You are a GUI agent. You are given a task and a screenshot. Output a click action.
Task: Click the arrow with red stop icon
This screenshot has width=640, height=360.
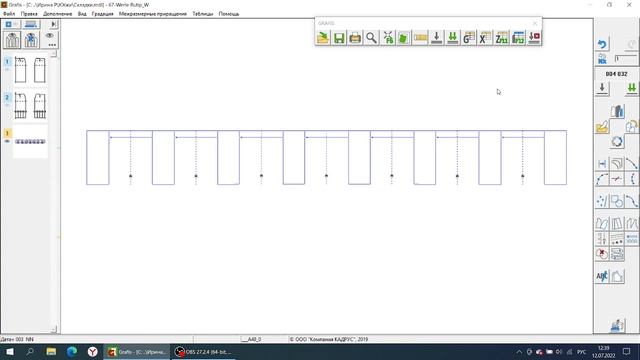click(534, 38)
